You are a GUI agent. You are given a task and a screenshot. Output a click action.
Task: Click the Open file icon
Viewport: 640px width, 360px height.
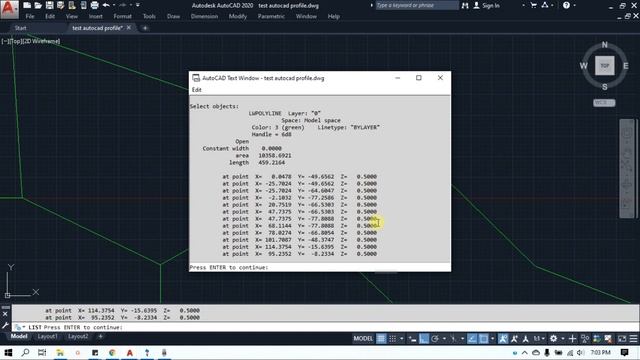(38, 5)
